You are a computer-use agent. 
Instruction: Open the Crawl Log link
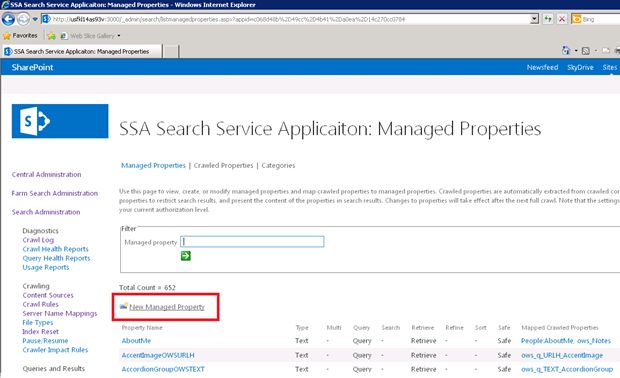(38, 240)
